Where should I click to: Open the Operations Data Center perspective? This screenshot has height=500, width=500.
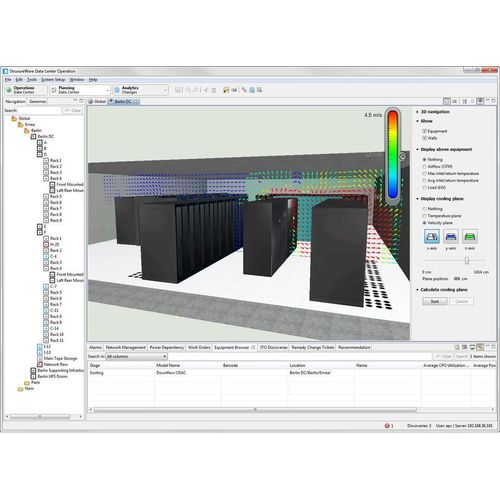25,90
